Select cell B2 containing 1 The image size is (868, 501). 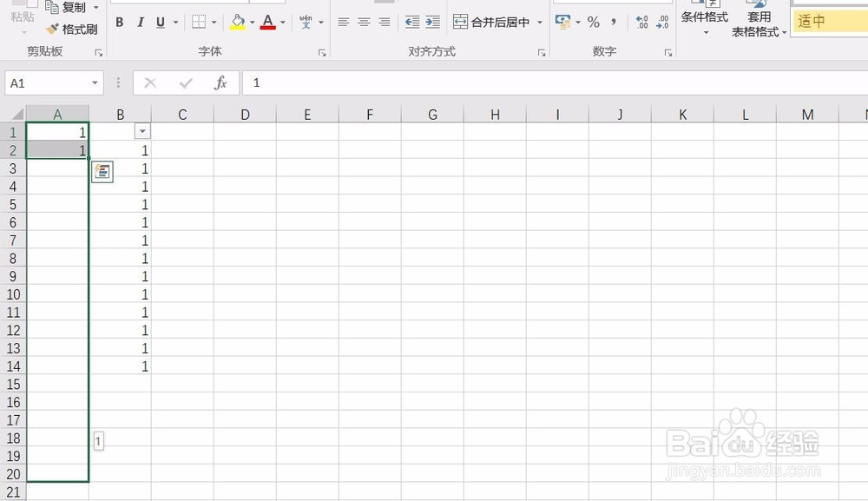(120, 150)
